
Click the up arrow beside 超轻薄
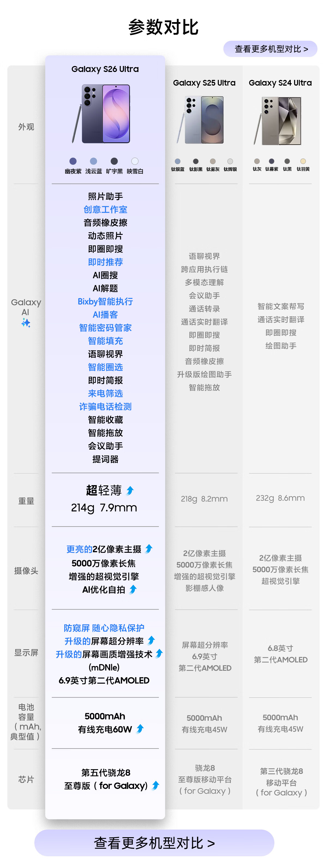point(130,491)
